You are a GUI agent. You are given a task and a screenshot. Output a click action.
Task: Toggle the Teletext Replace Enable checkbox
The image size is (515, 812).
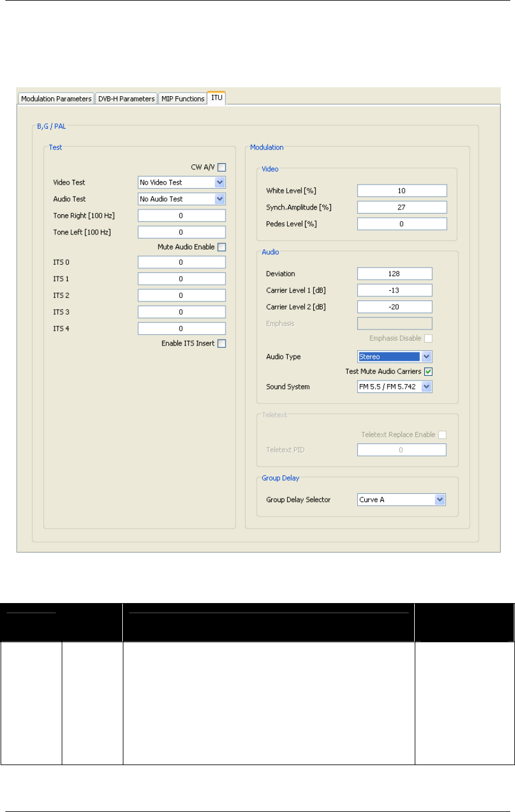(x=442, y=434)
